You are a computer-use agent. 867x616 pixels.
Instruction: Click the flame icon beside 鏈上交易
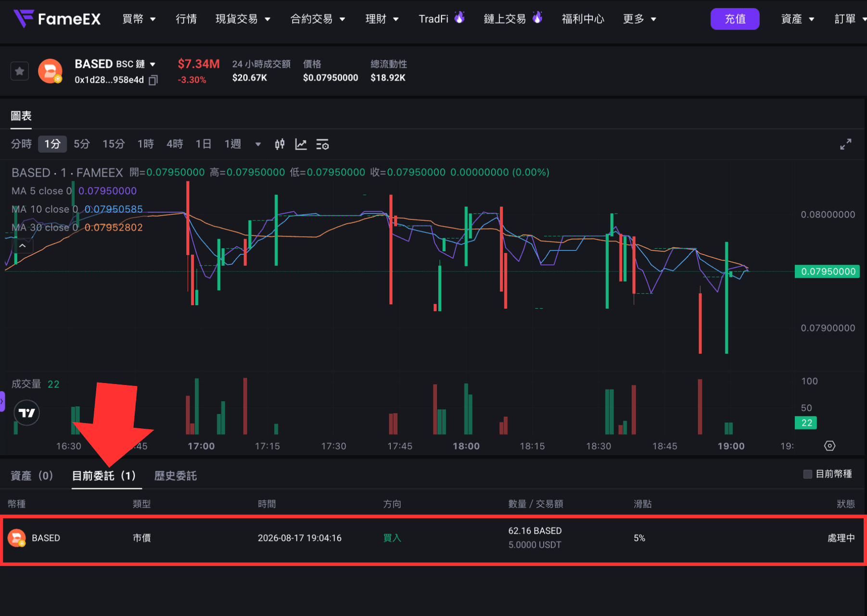(x=537, y=17)
